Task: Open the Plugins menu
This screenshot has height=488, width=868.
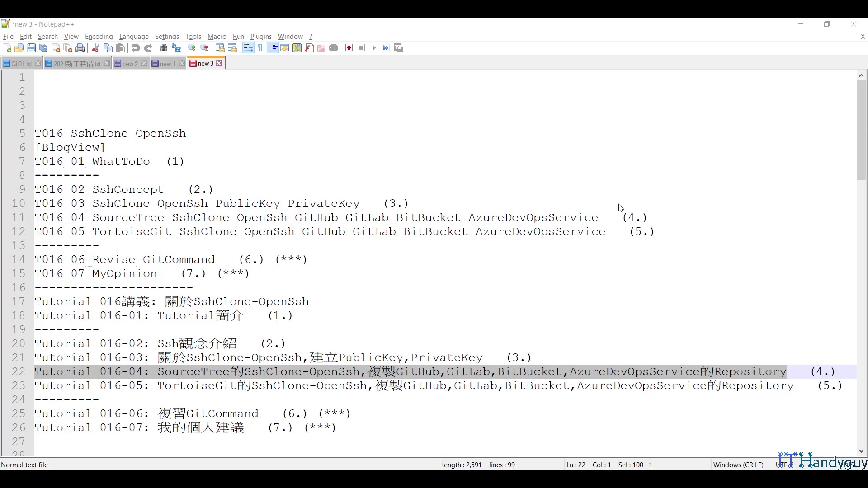Action: coord(261,37)
